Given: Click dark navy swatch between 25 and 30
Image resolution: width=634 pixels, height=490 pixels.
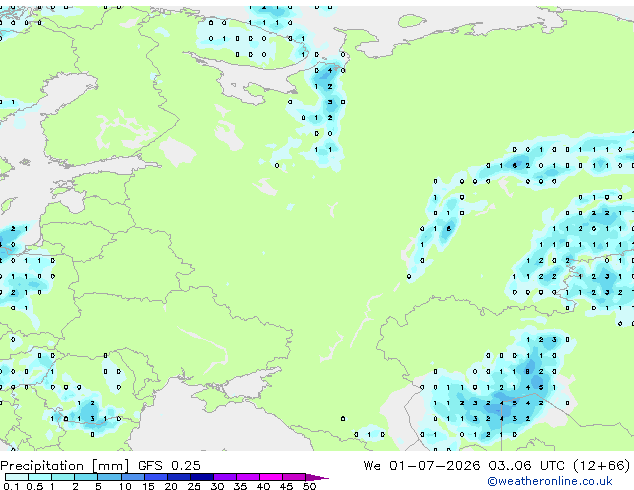Looking at the screenshot, I should tap(201, 477).
